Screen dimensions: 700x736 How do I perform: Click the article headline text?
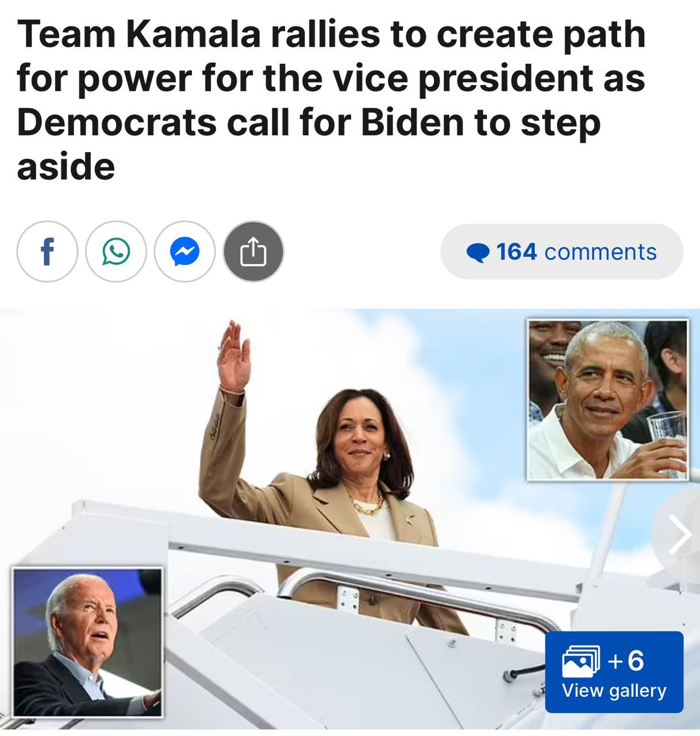click(332, 100)
